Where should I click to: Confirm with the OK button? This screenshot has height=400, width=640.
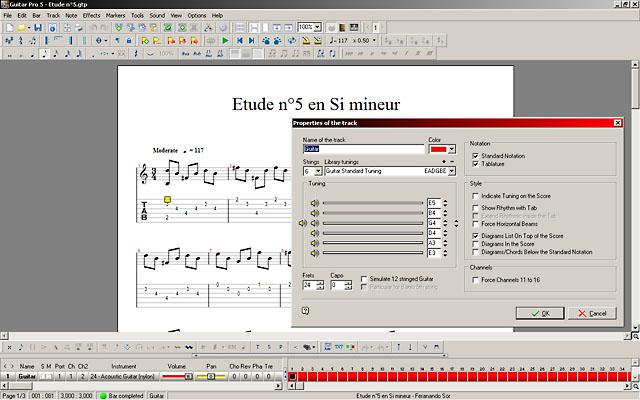[540, 313]
